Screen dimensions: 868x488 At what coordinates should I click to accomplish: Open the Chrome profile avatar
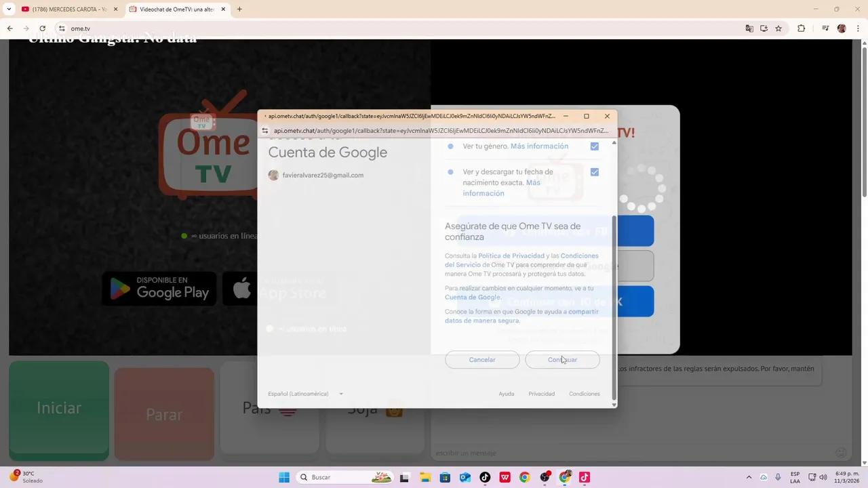tap(842, 28)
